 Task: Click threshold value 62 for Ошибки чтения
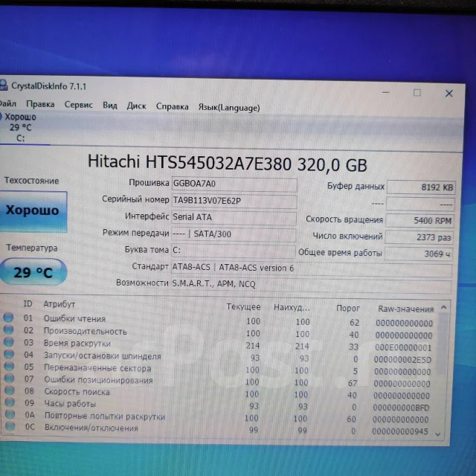coord(354,322)
